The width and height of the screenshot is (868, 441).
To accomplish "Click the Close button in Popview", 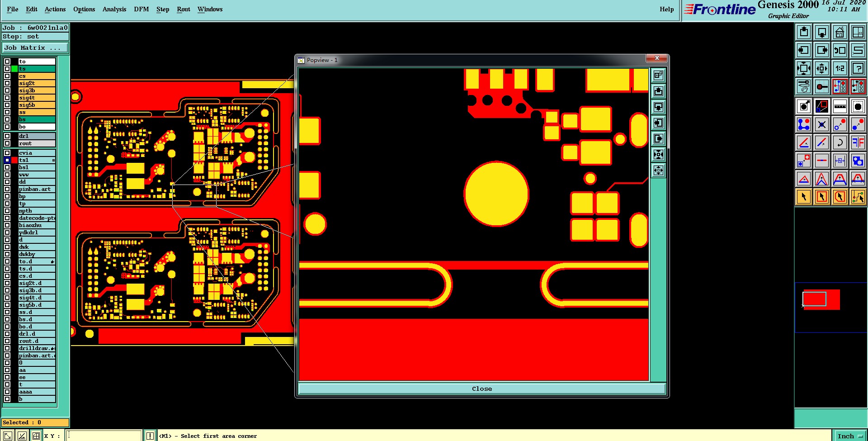I will [482, 389].
